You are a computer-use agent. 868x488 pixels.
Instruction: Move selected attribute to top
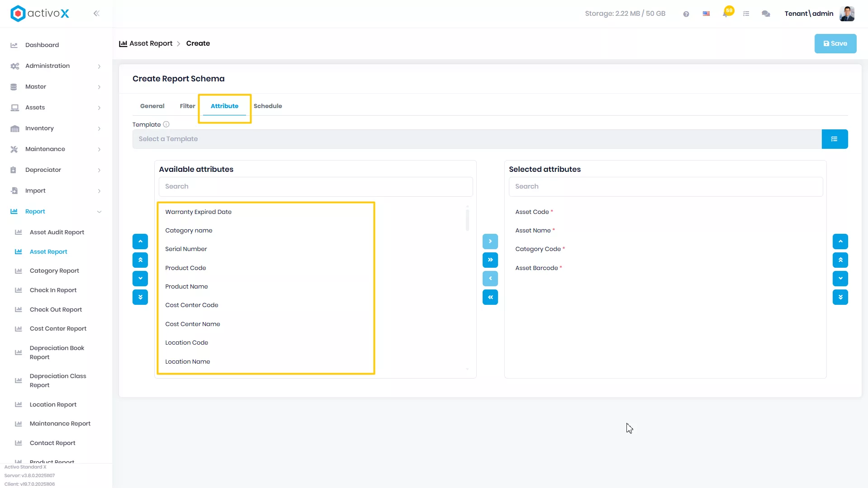point(840,260)
